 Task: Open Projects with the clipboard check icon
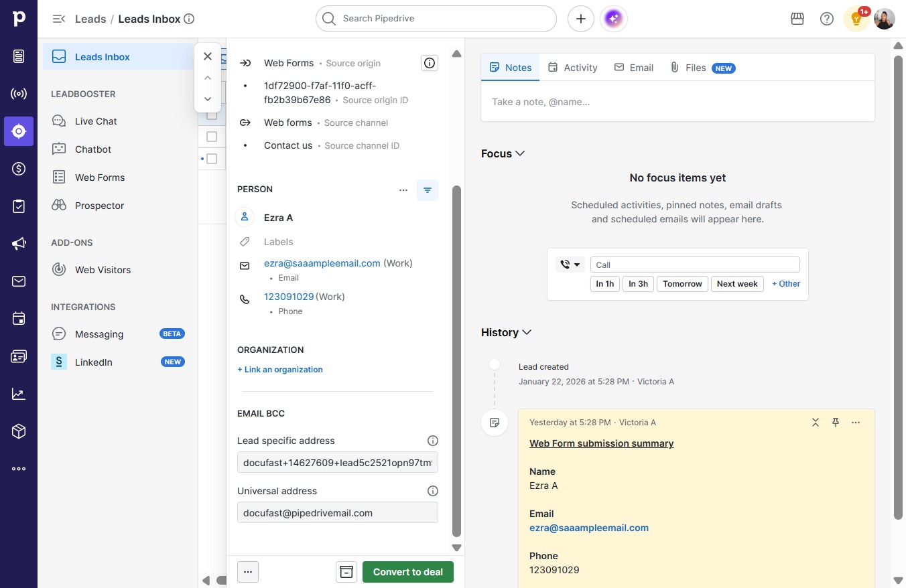tap(19, 206)
